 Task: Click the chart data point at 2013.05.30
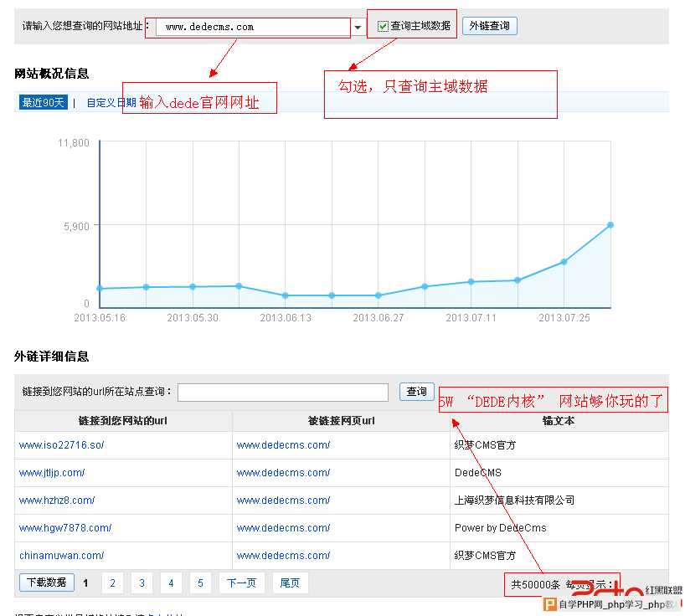(193, 287)
